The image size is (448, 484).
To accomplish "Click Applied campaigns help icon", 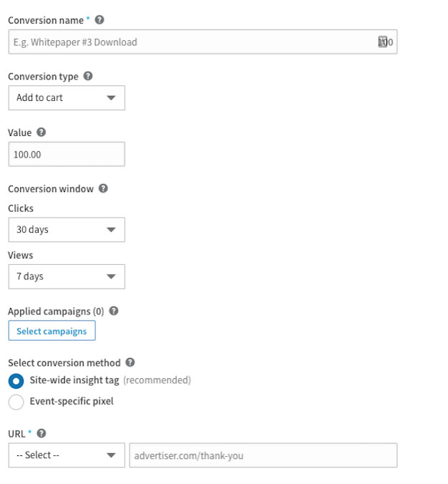I will pyautogui.click(x=114, y=311).
